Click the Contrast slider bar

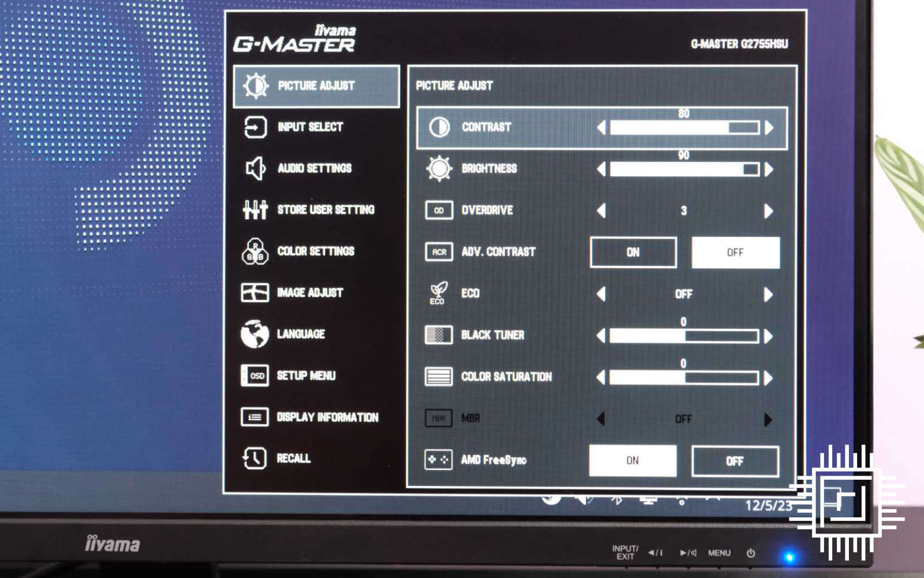(x=685, y=128)
